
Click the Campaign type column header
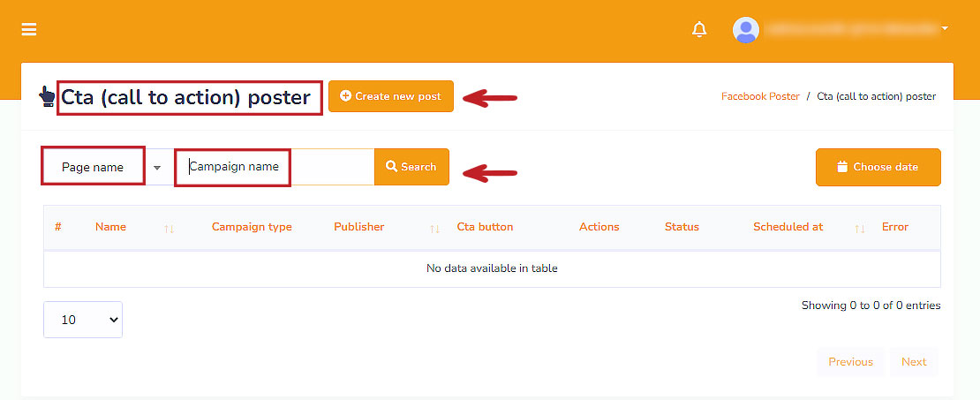[252, 227]
